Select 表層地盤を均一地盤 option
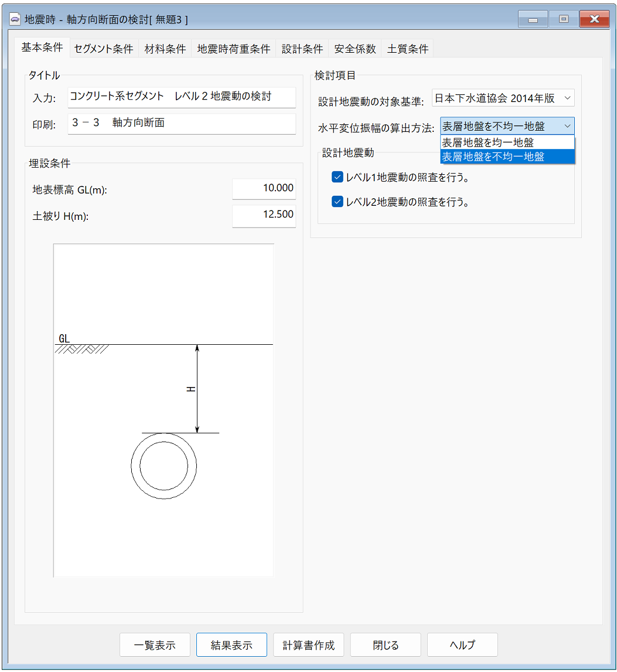 tap(507, 142)
